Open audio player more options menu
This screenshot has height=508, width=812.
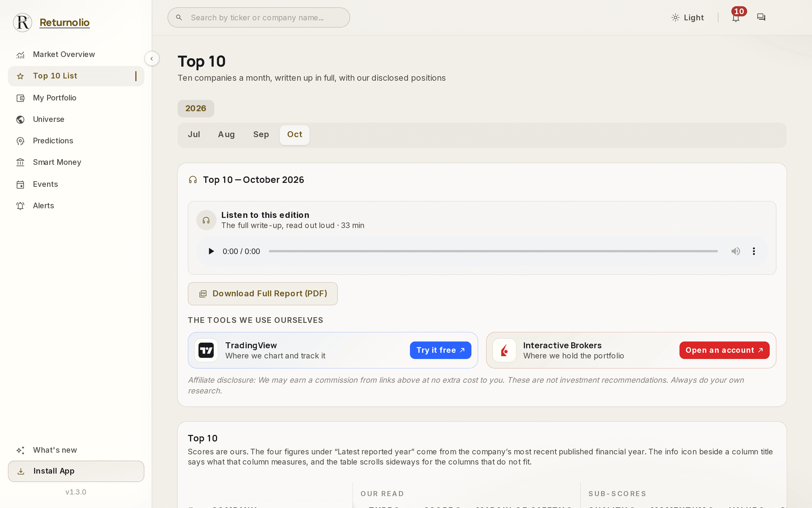(x=754, y=251)
